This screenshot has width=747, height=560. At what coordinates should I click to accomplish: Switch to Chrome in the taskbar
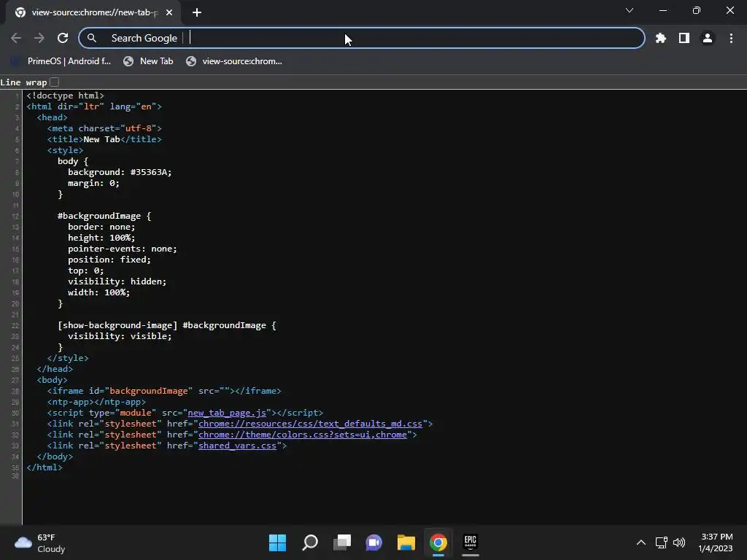coord(438,542)
